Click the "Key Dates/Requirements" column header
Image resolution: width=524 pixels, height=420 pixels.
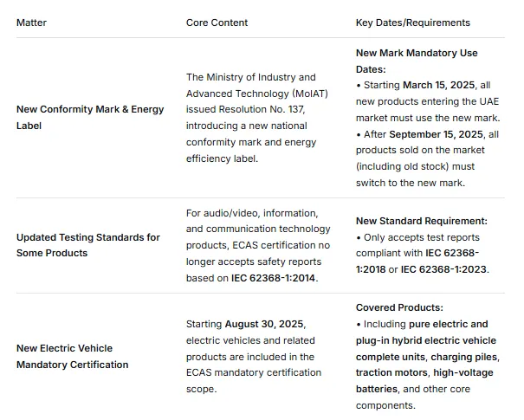point(412,23)
